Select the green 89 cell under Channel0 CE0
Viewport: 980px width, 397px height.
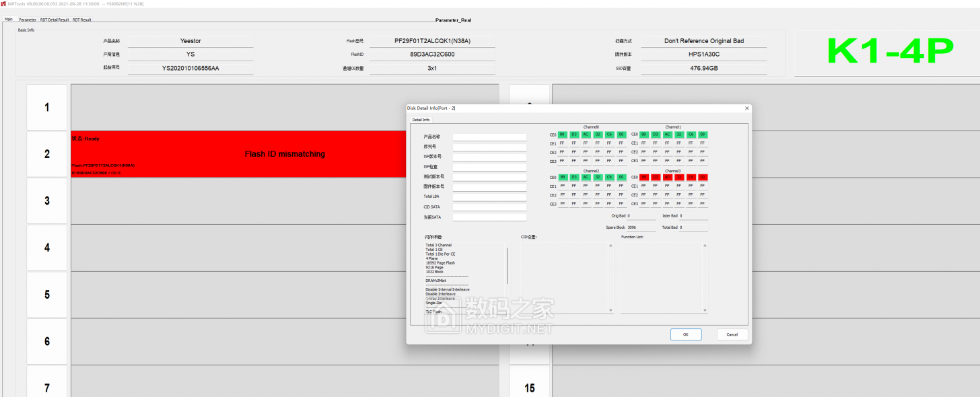coord(562,135)
